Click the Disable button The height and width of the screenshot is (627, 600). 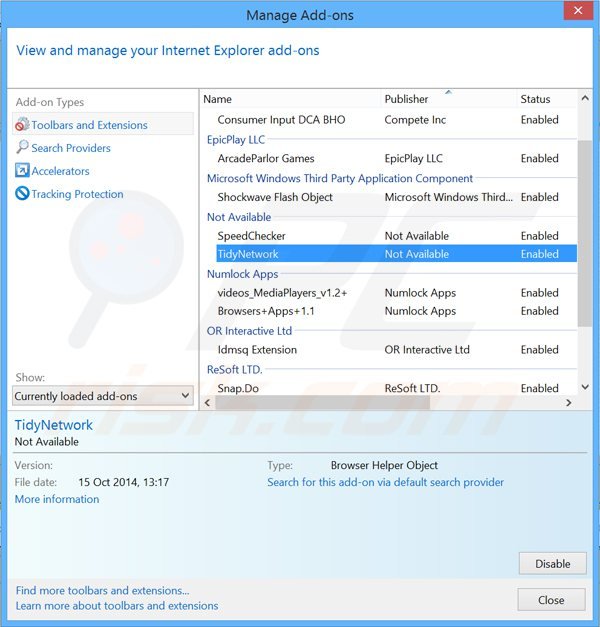click(552, 563)
